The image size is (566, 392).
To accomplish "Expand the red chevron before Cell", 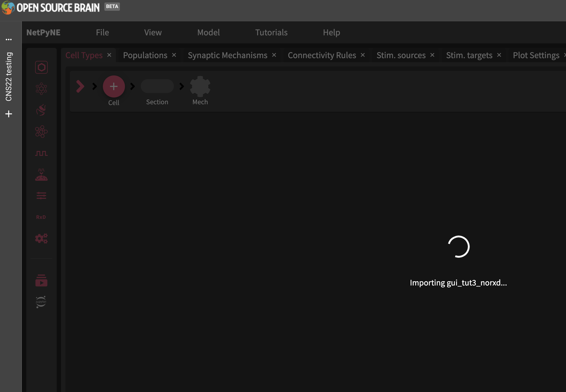I will pos(80,86).
